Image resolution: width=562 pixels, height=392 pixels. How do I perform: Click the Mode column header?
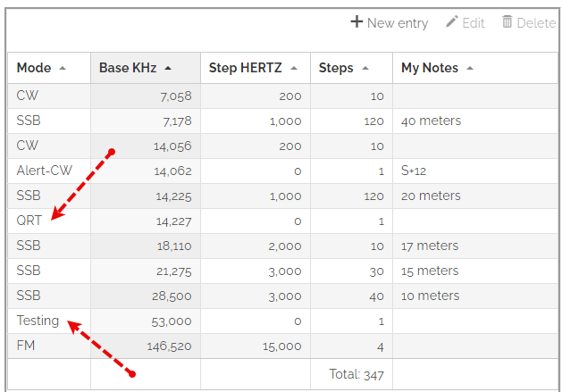pyautogui.click(x=34, y=68)
